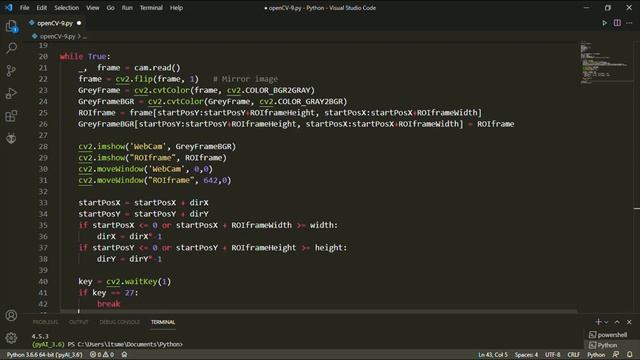Open the Explorer view in activity bar
The image size is (640, 360).
[11, 27]
